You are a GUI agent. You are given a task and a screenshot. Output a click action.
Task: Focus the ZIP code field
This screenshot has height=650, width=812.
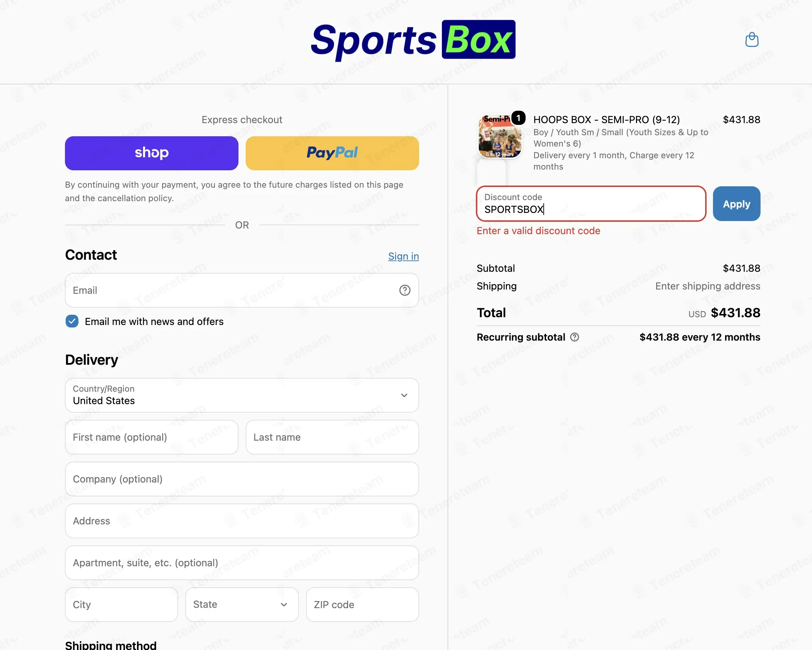click(362, 605)
